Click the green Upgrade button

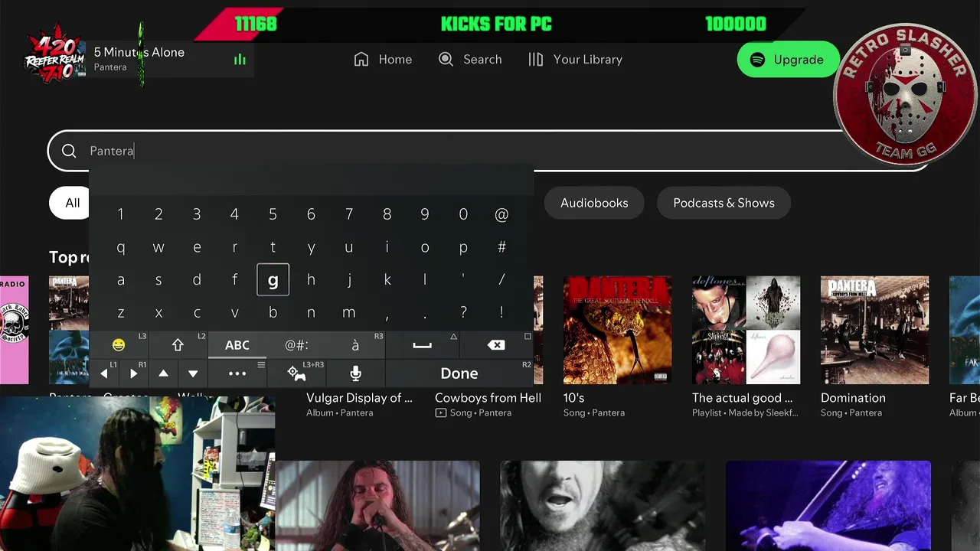pyautogui.click(x=788, y=60)
